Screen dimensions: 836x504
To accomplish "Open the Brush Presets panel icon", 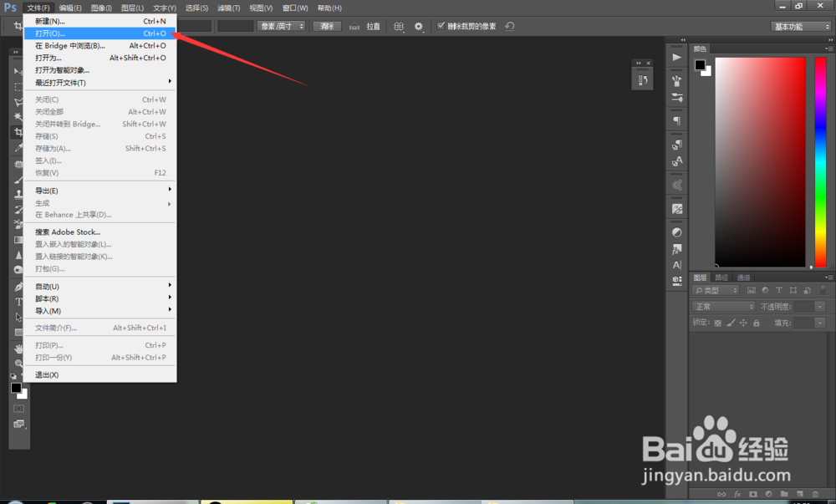I will tap(676, 81).
